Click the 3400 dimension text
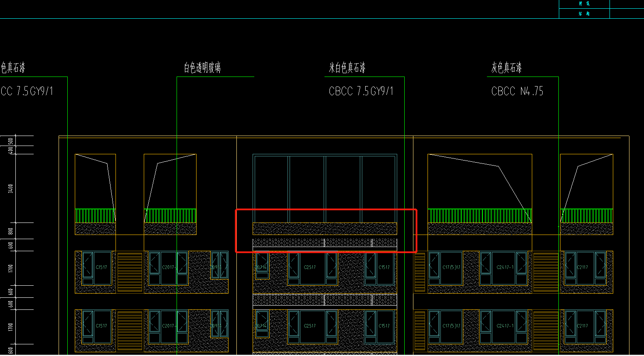 (x=10, y=188)
